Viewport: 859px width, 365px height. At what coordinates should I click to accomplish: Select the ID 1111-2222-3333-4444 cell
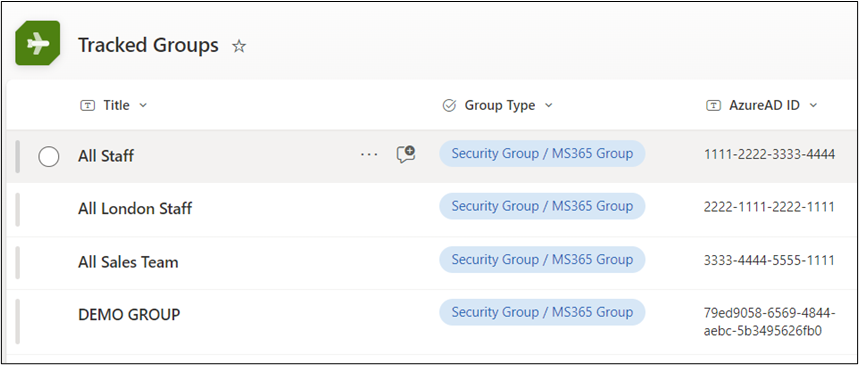pos(769,155)
